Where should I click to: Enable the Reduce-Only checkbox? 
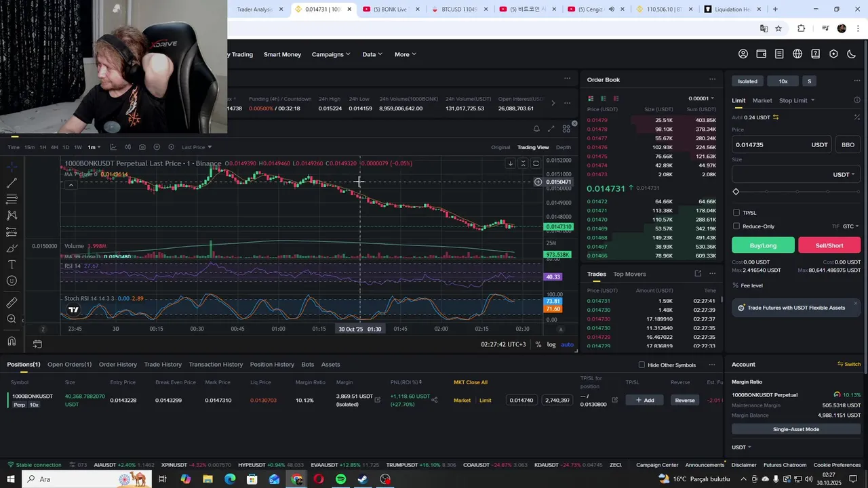pyautogui.click(x=736, y=226)
